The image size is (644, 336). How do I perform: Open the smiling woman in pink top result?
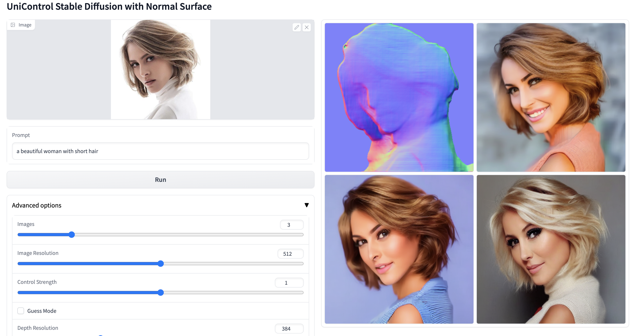pyautogui.click(x=551, y=97)
